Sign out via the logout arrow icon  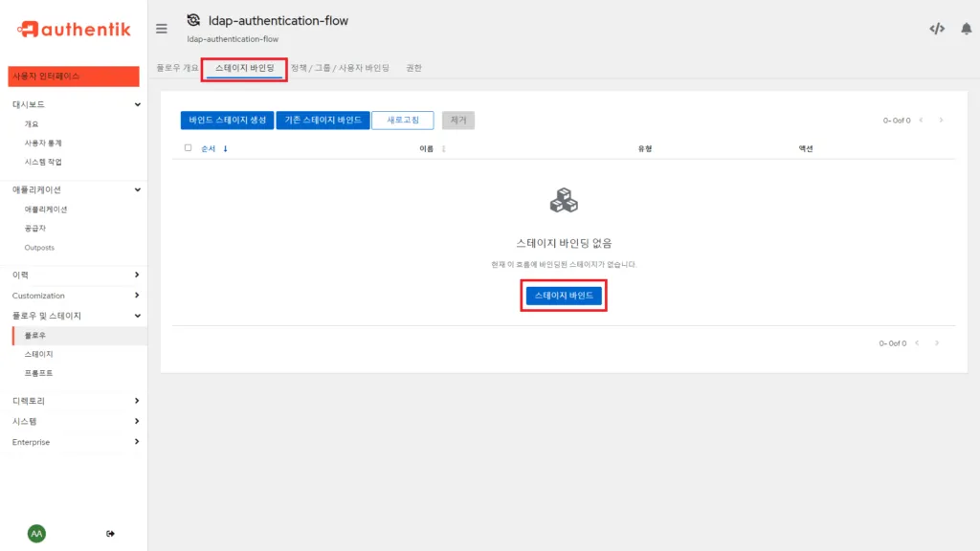point(110,534)
